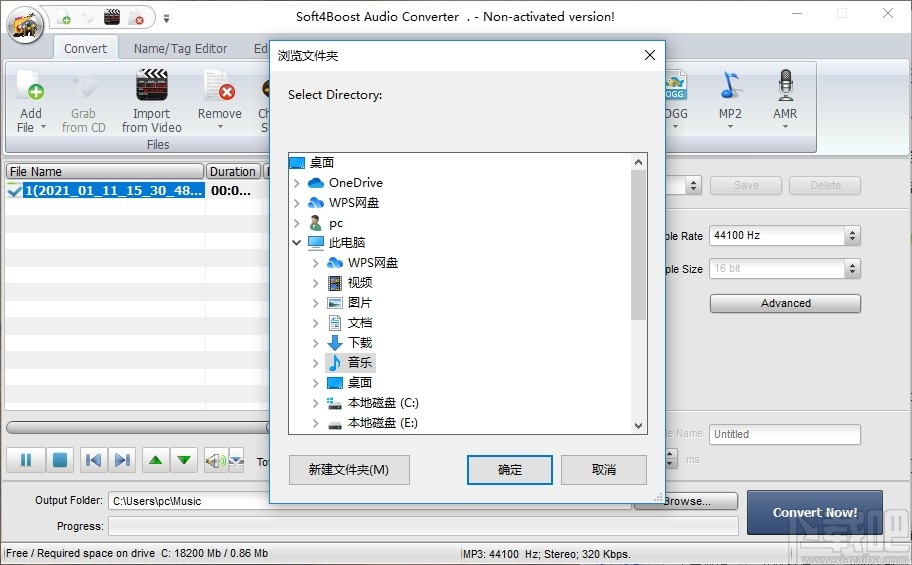Click the playback position slider
This screenshot has height=565, width=912.
(x=138, y=428)
